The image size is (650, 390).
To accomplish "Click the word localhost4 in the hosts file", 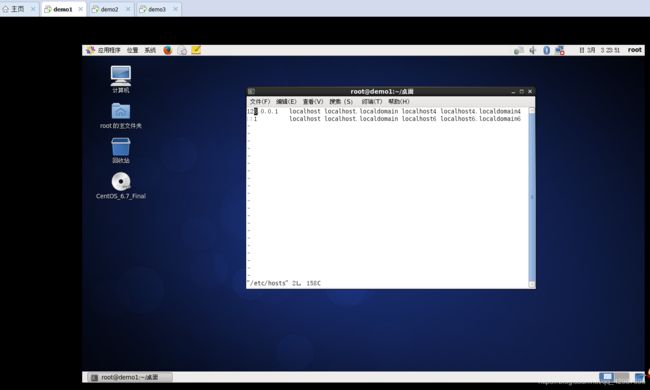I will tap(419, 111).
